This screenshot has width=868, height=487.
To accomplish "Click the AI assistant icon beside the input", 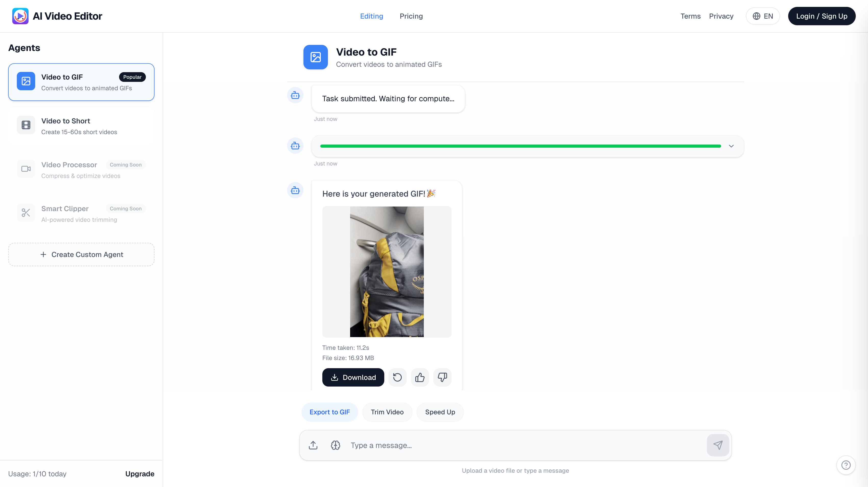I will [335, 445].
